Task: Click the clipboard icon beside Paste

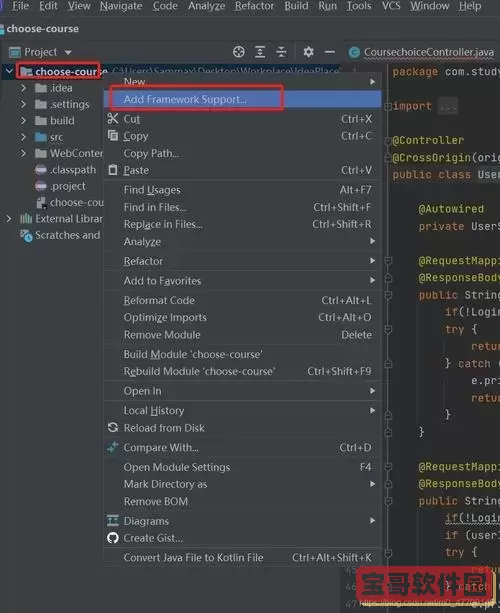Action: click(x=113, y=170)
